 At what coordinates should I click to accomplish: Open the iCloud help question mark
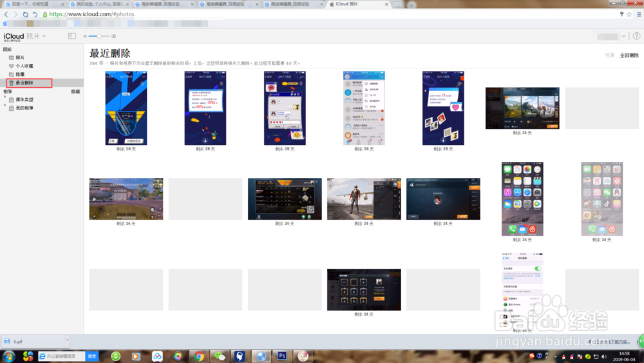(x=636, y=36)
